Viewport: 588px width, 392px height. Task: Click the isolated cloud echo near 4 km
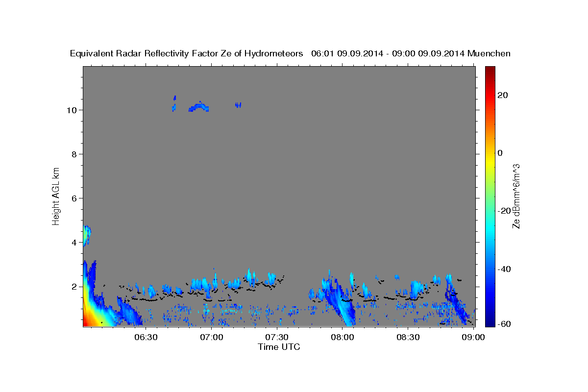coord(87,235)
